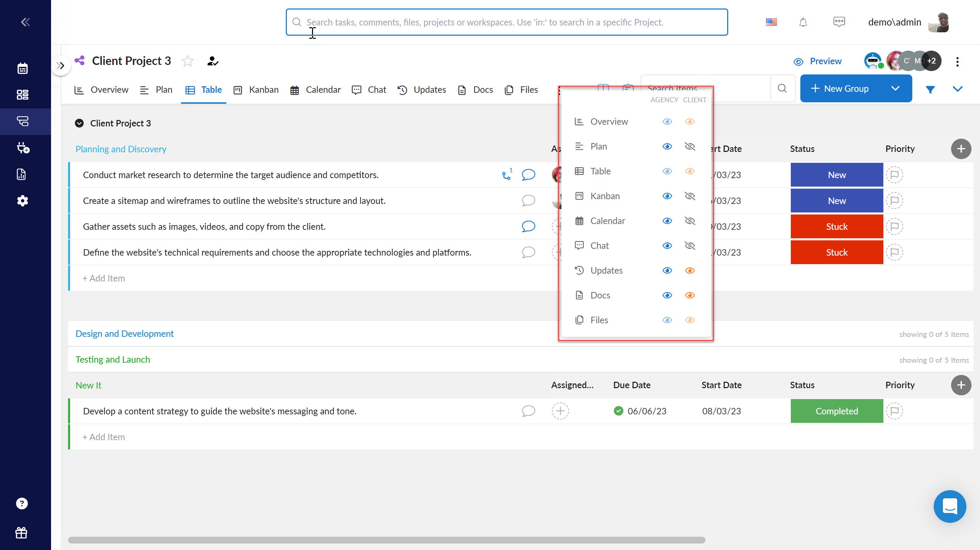
Task: Open settings via the gear icon
Action: (22, 201)
